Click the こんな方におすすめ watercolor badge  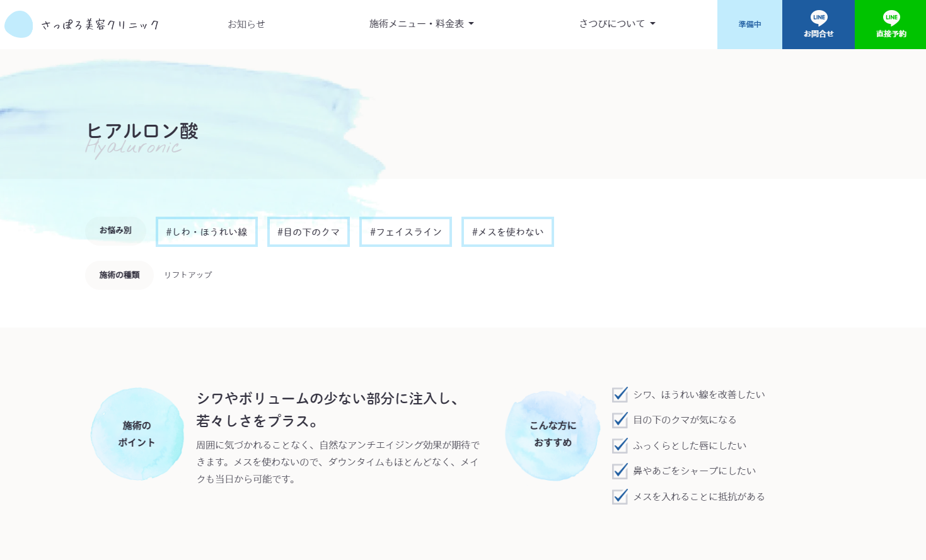tap(552, 435)
